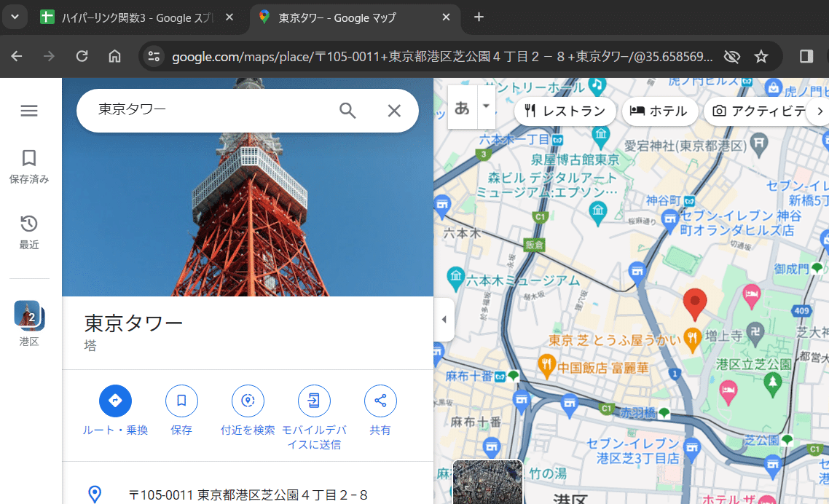The image size is (829, 504).
Task: Toggle the browser side panel
Action: point(806,56)
